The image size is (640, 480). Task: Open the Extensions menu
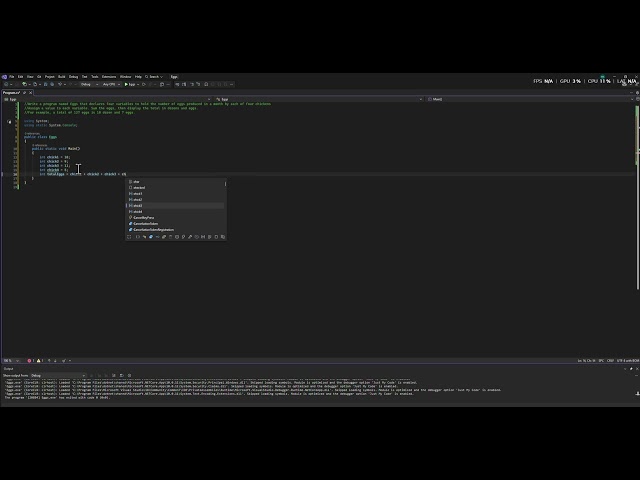[109, 77]
